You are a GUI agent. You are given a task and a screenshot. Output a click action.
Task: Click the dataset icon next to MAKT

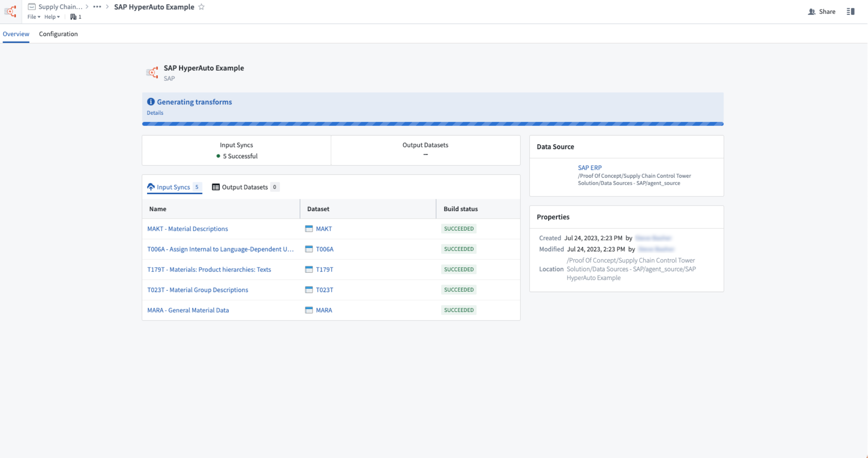click(309, 229)
